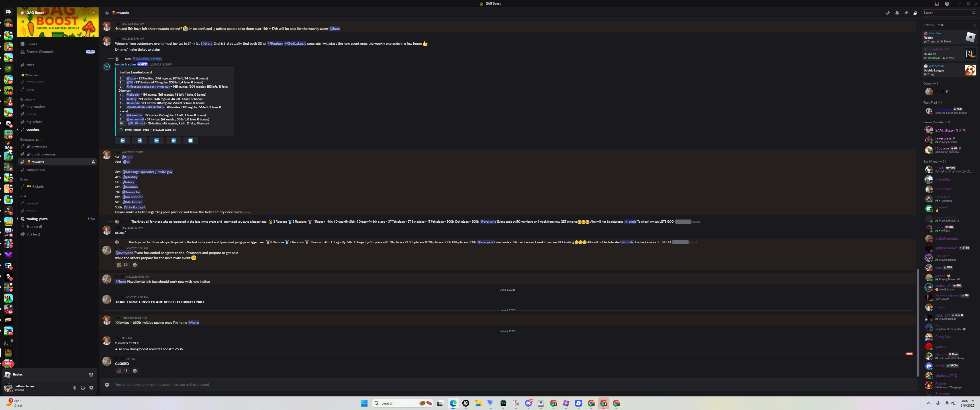Viewport: 980px width, 410px height.
Task: Click Events calendar icon in sidebar
Action: [23, 44]
